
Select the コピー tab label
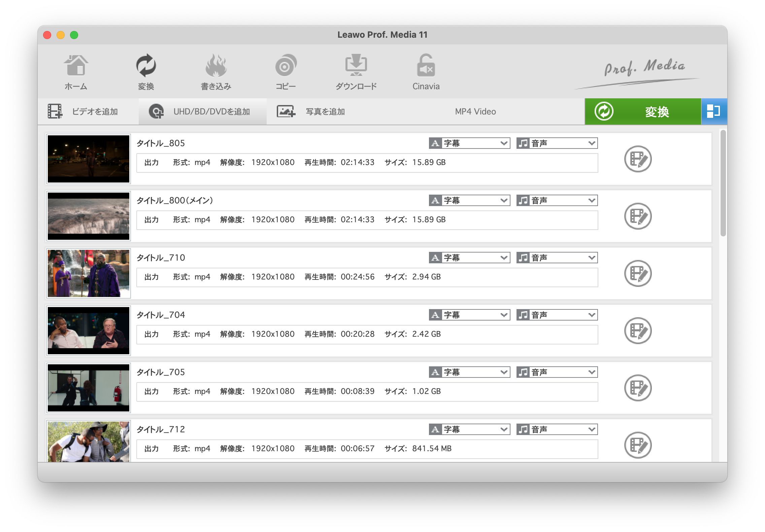[286, 87]
